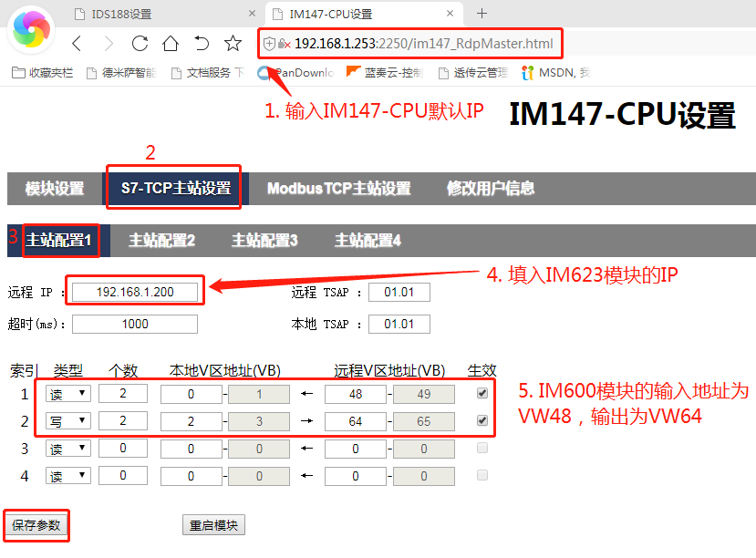Select the 主站配置4 sub-tab
This screenshot has width=756, height=558.
(x=368, y=240)
